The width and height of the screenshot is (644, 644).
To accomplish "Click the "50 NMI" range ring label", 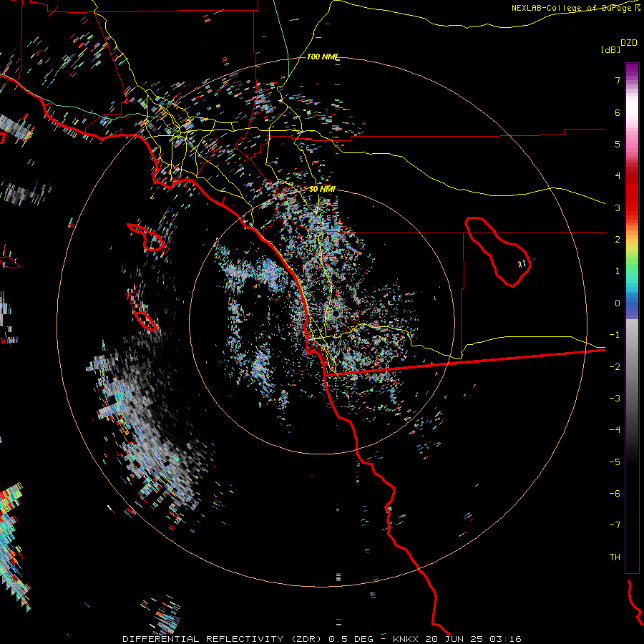I will (x=322, y=190).
